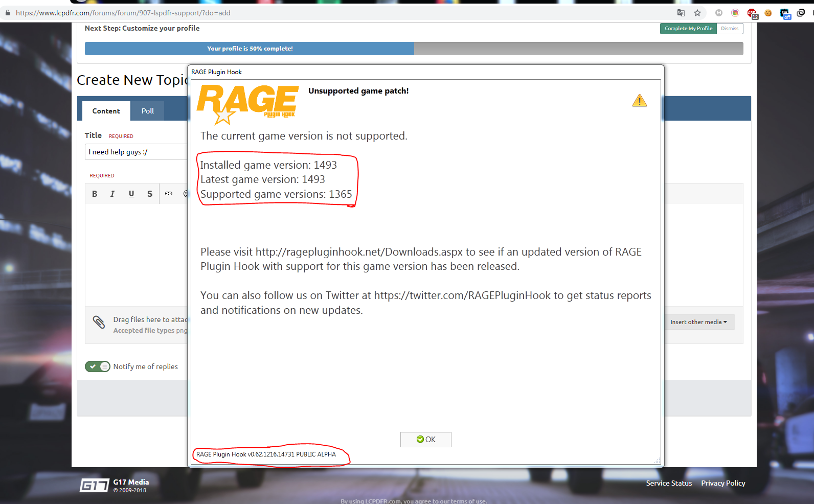814x504 pixels.
Task: Click 'Supported game versions: 1365' text
Action: click(x=276, y=194)
